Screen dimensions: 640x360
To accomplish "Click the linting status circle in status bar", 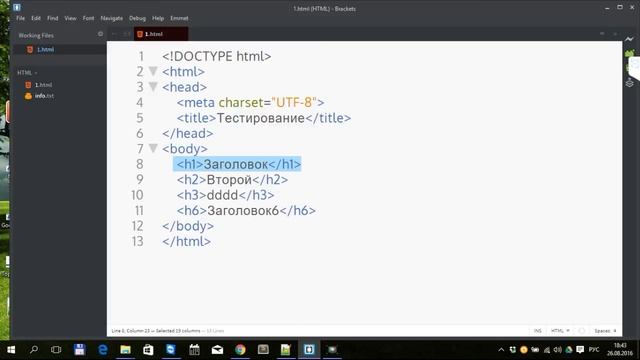I will (582, 331).
